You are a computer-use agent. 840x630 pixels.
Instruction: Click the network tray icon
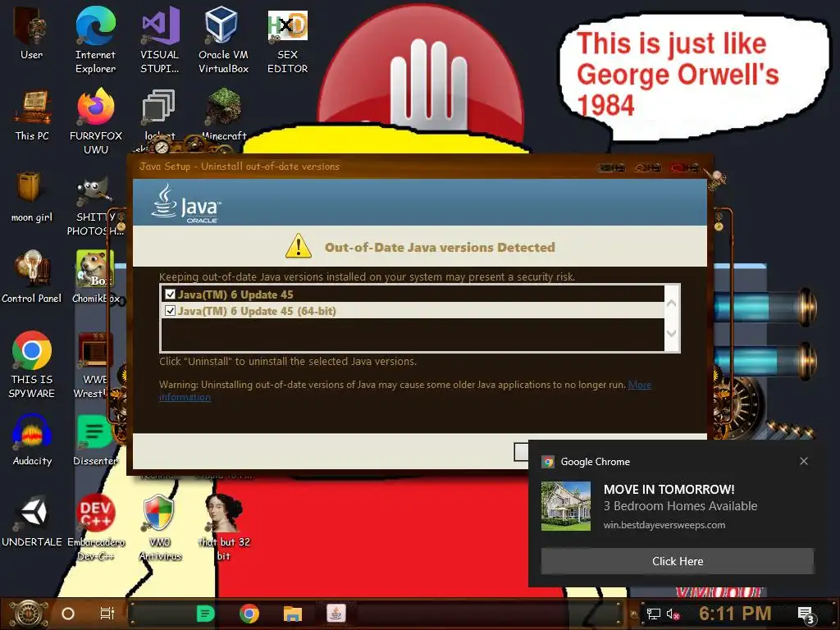pyautogui.click(x=653, y=614)
